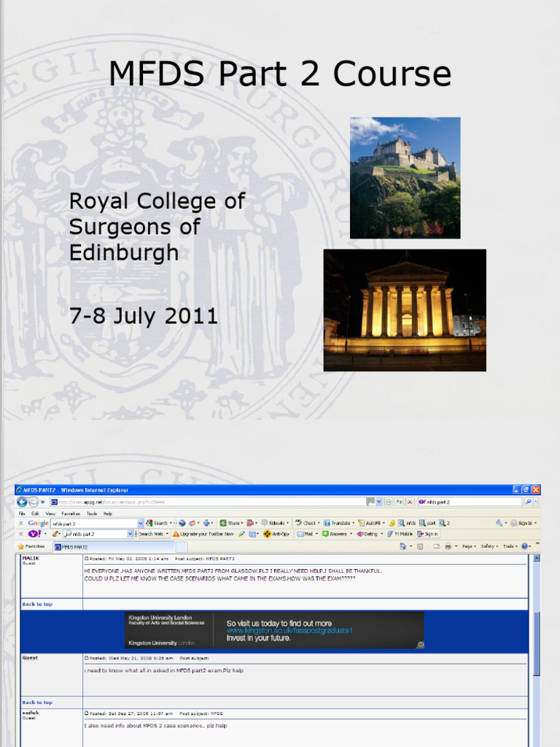
Task: Click the Yahoo! logo icon
Action: click(35, 534)
